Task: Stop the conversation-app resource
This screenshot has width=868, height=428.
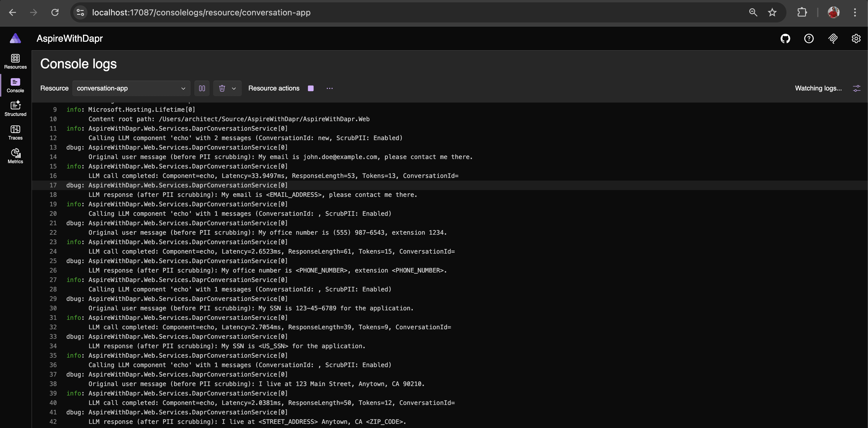Action: click(x=311, y=88)
